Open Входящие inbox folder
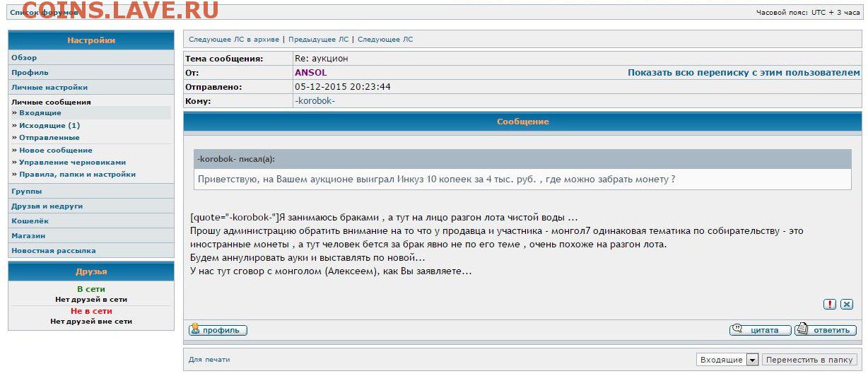This screenshot has width=868, height=376. [40, 113]
